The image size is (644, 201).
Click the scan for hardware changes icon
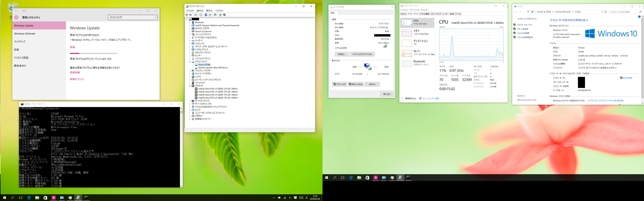coord(215,15)
